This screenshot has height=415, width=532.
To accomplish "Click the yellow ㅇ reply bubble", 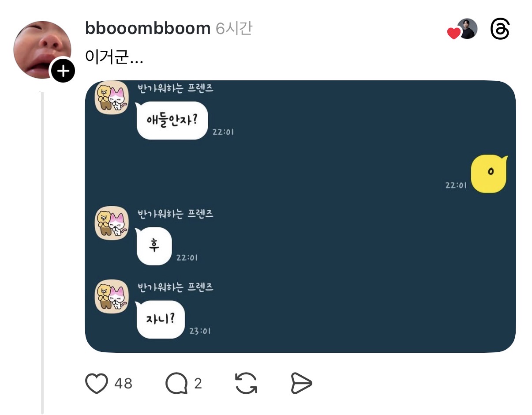I will (489, 174).
